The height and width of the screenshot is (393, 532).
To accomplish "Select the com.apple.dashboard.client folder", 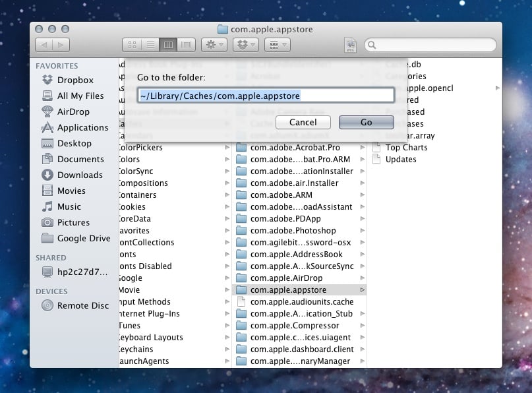I will point(299,349).
